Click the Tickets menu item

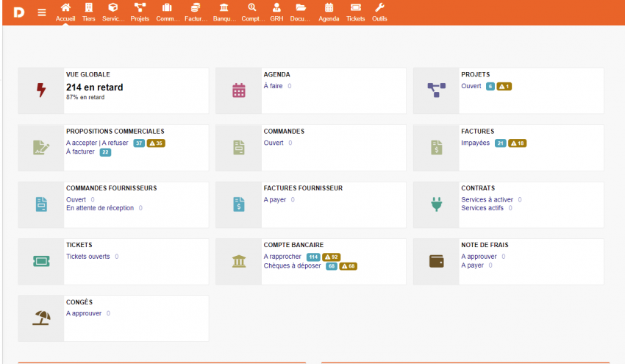click(x=355, y=12)
